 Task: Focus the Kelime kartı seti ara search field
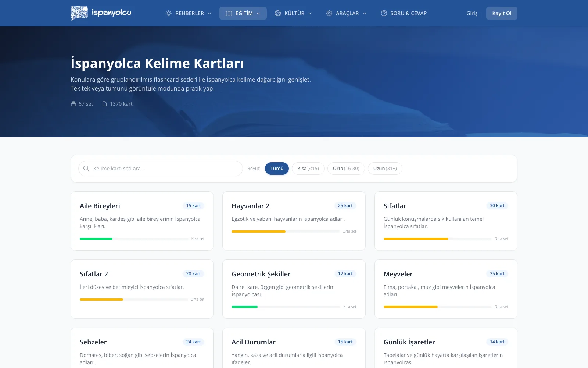pyautogui.click(x=161, y=169)
